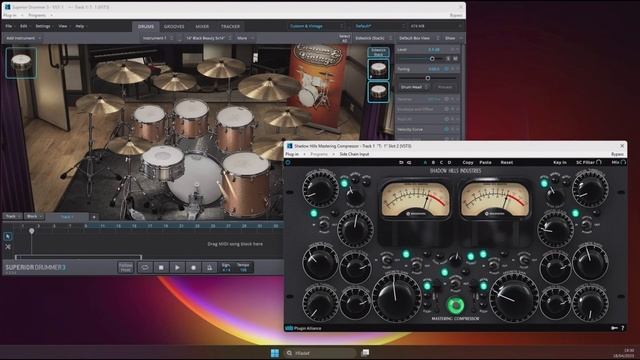
Task: Toggle the metronome icon in the transport
Action: click(209, 268)
